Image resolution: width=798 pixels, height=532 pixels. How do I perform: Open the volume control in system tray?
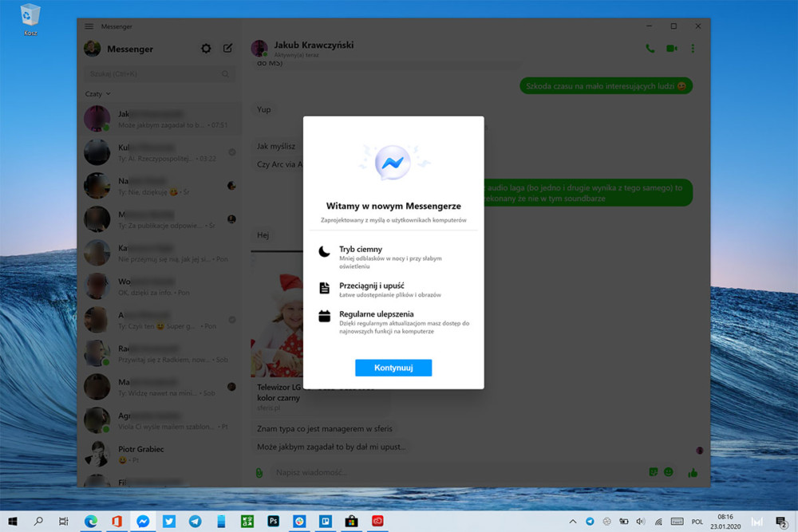click(x=641, y=522)
